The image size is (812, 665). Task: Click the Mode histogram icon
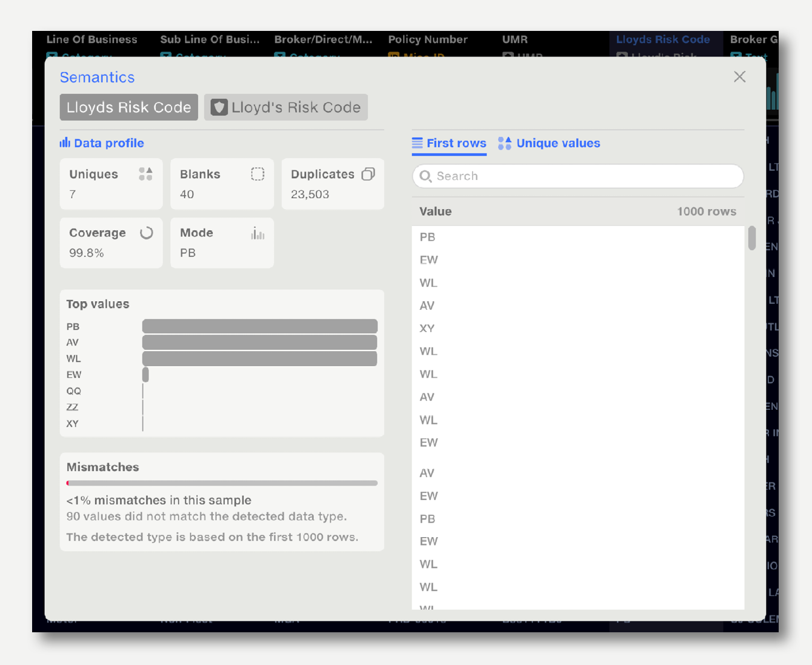pyautogui.click(x=258, y=233)
